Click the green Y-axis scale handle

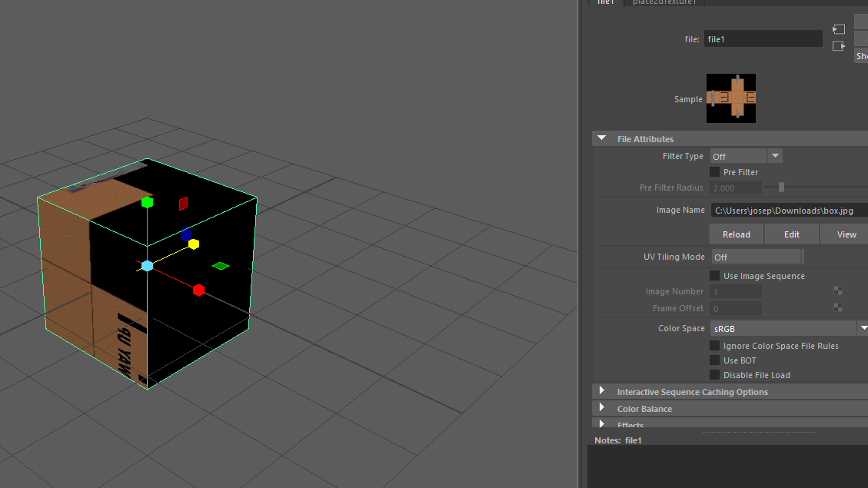147,202
